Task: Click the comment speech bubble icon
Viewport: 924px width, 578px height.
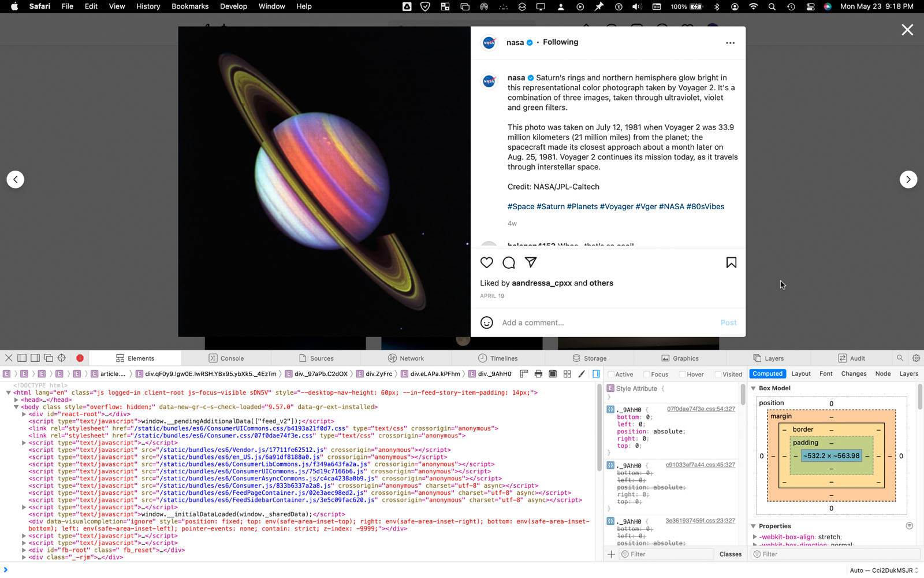Action: pos(509,263)
